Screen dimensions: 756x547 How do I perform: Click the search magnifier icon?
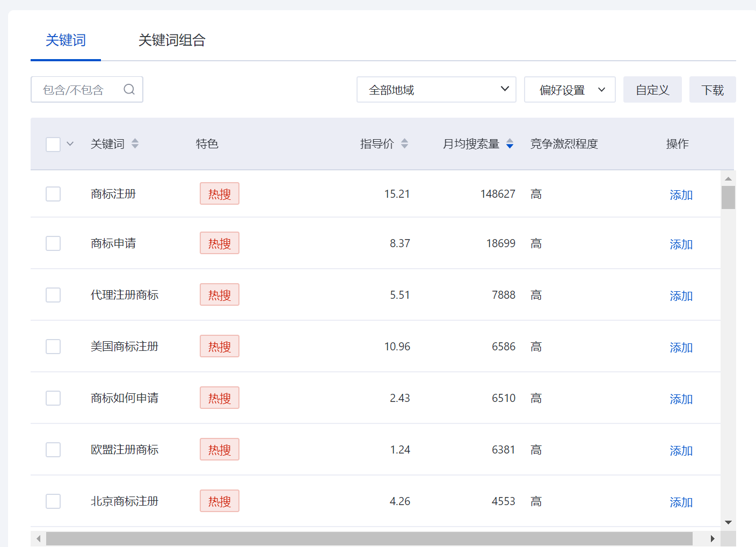pos(129,89)
